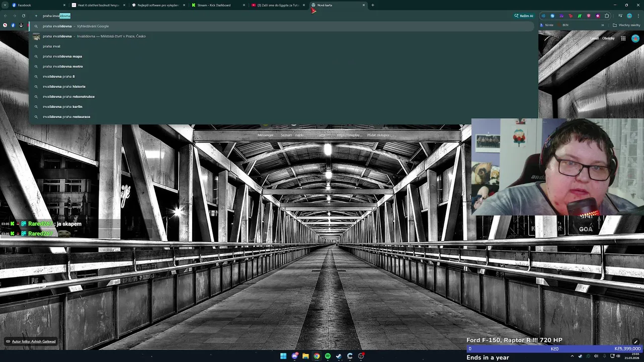Close the Nová karta tab

(x=363, y=5)
